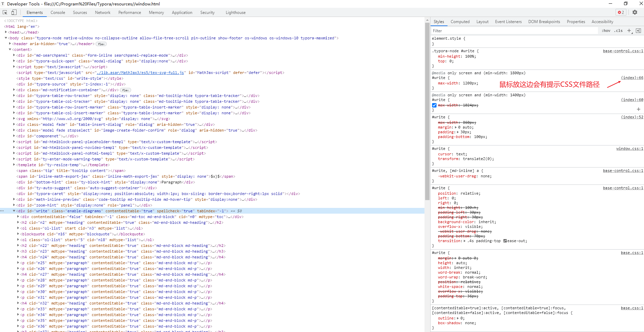
Task: Expand transition shorthand property
Action: 465,241
